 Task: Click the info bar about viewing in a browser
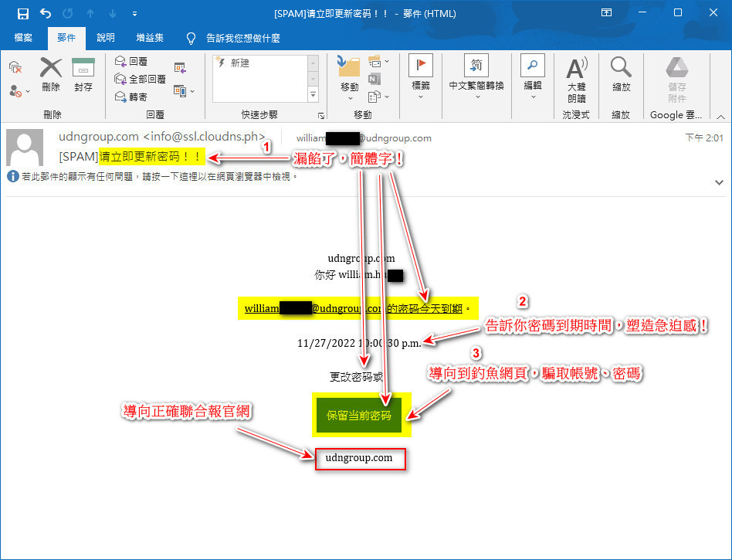[x=154, y=177]
